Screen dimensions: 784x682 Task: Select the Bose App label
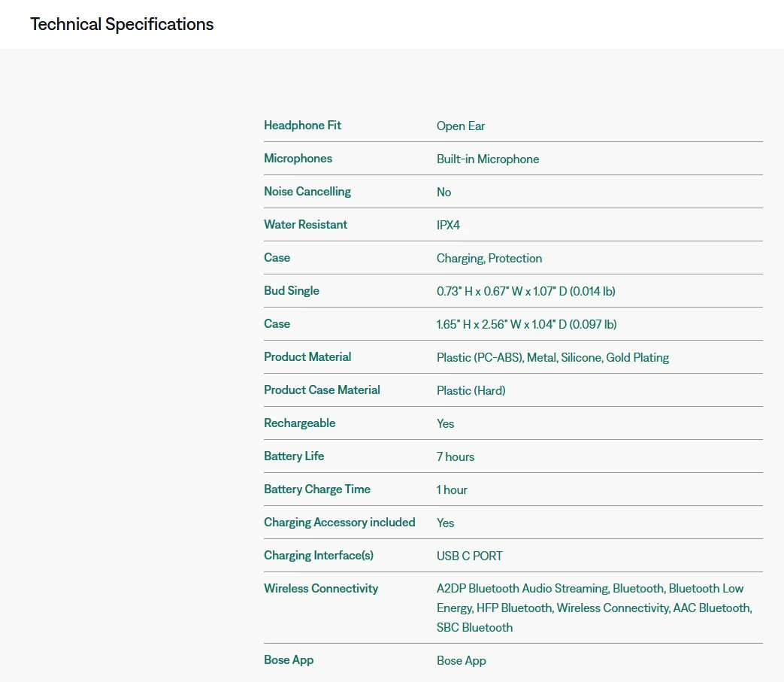pyautogui.click(x=289, y=660)
